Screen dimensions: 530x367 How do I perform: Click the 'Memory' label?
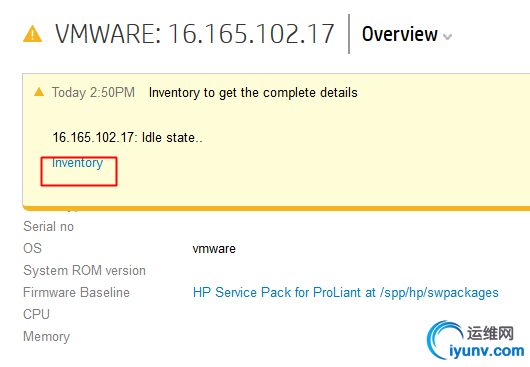pyautogui.click(x=47, y=337)
